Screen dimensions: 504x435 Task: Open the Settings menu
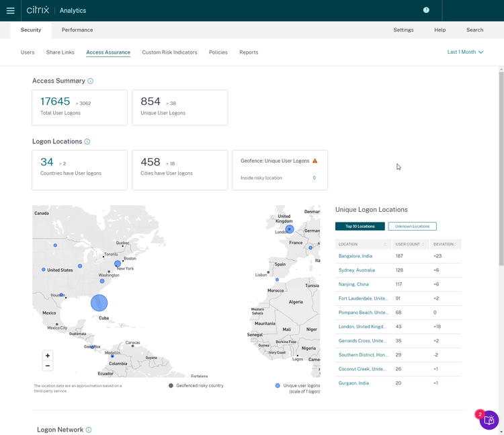403,30
